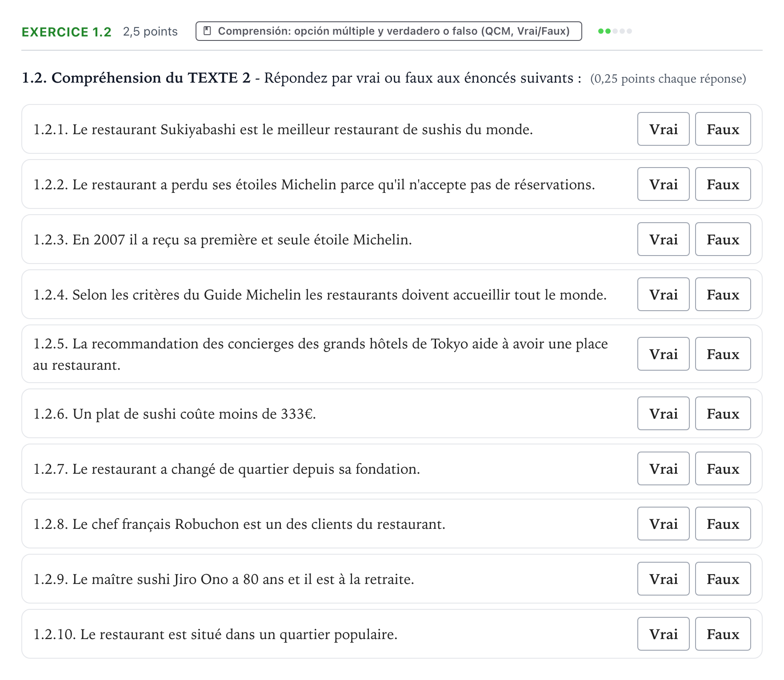This screenshot has width=784, height=680.
Task: Mark 1.2.3 about 2007 as Faux
Action: [723, 239]
